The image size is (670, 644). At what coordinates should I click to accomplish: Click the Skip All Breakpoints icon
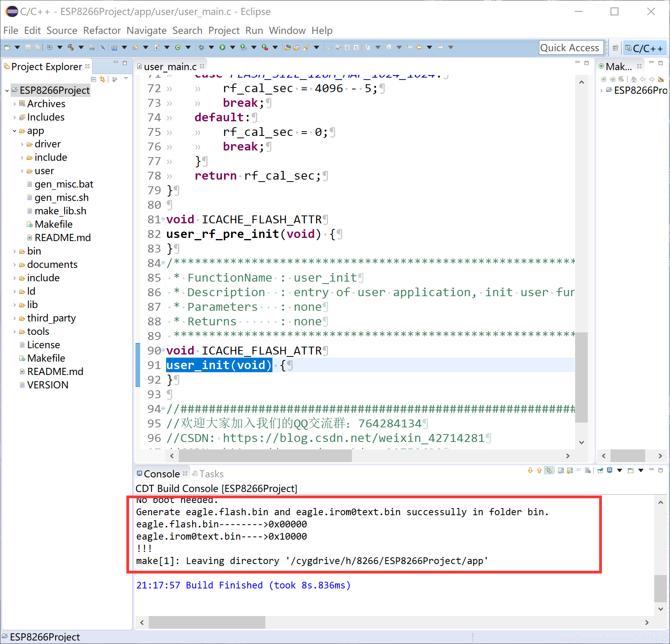(x=103, y=48)
